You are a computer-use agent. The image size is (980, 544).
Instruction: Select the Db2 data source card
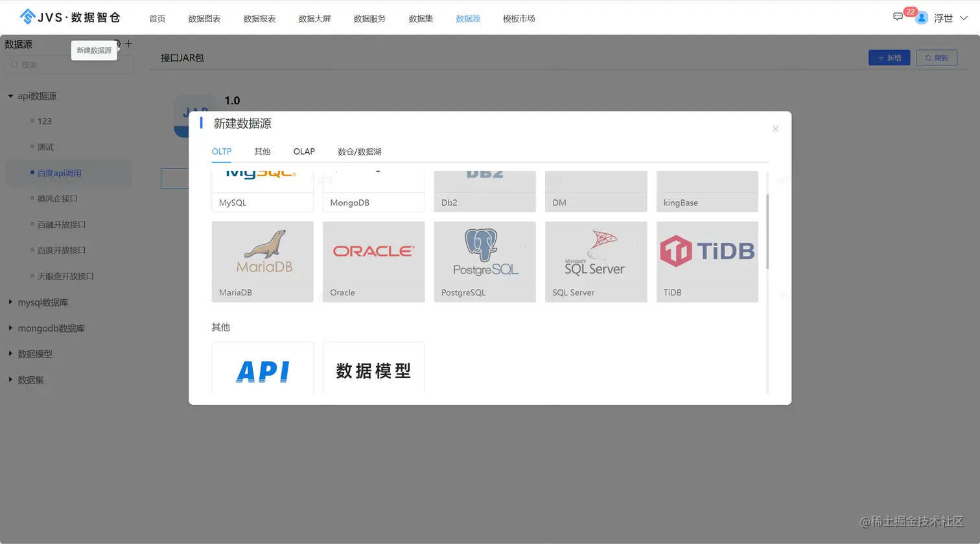[485, 191]
